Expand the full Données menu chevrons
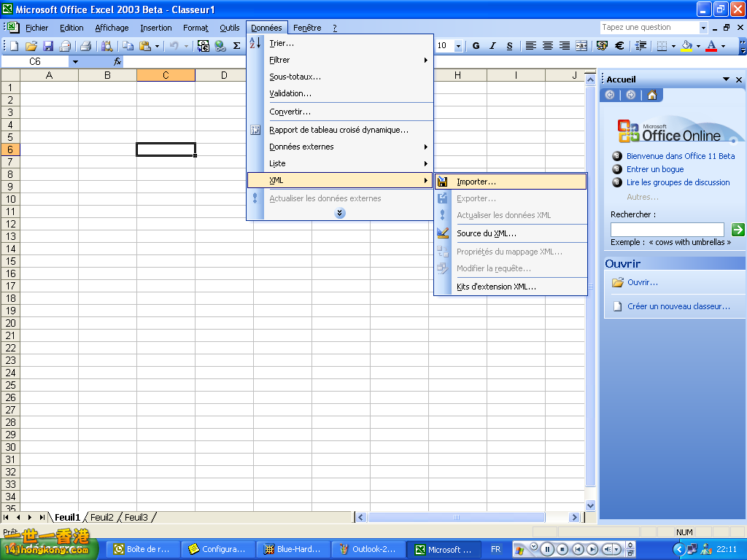 point(340,213)
